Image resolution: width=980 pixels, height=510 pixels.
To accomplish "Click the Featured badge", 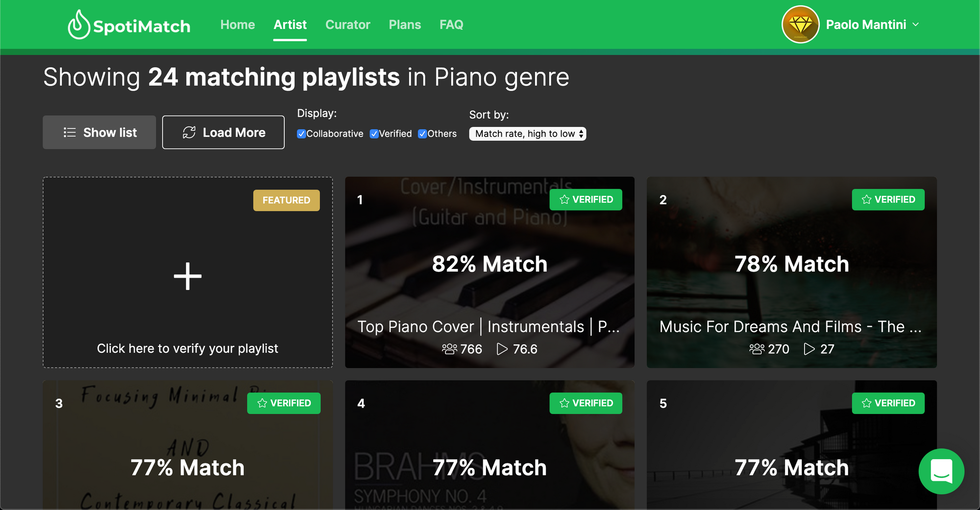I will click(x=286, y=200).
